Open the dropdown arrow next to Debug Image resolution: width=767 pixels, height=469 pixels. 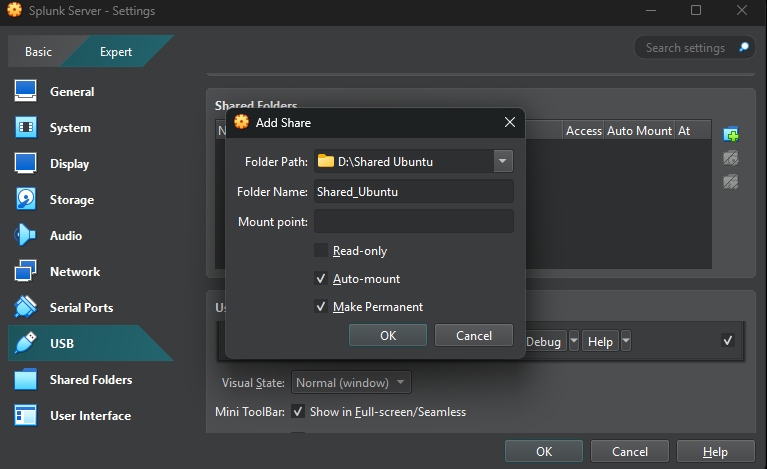click(x=574, y=341)
